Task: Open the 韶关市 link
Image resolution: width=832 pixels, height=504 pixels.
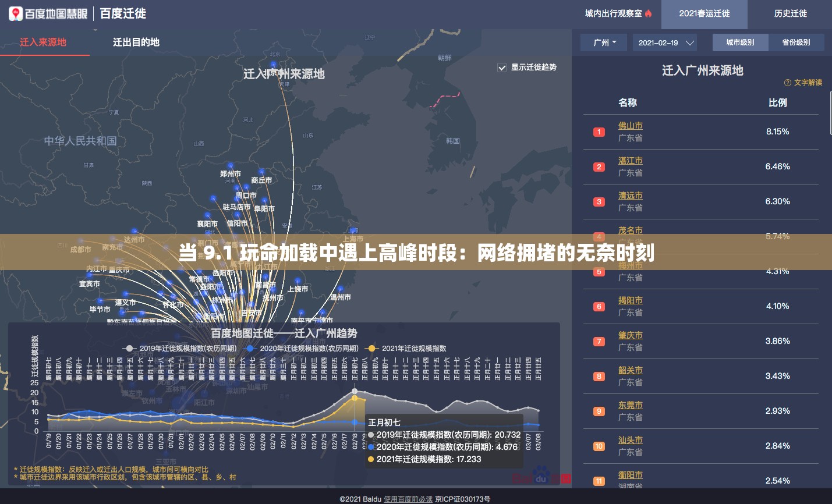Action: pyautogui.click(x=631, y=370)
